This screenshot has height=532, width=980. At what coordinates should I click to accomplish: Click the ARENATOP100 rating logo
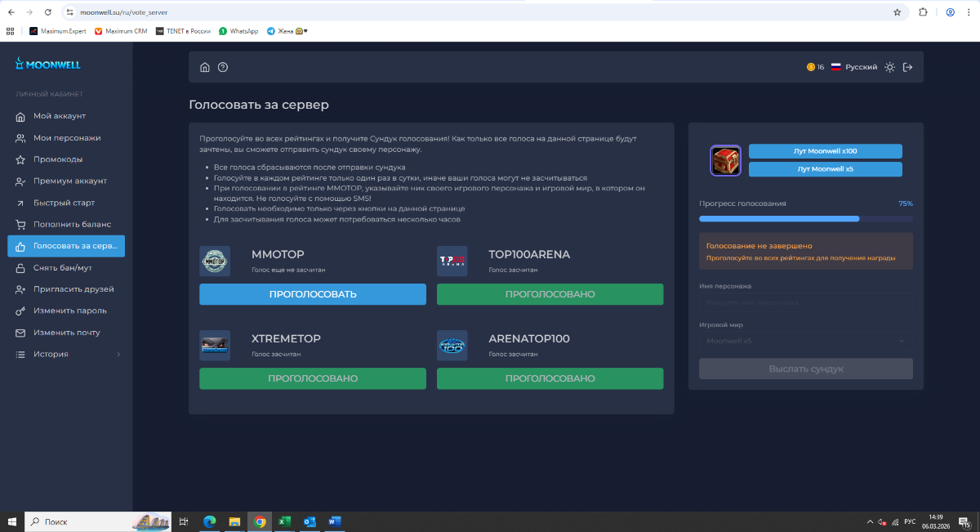[x=452, y=345]
